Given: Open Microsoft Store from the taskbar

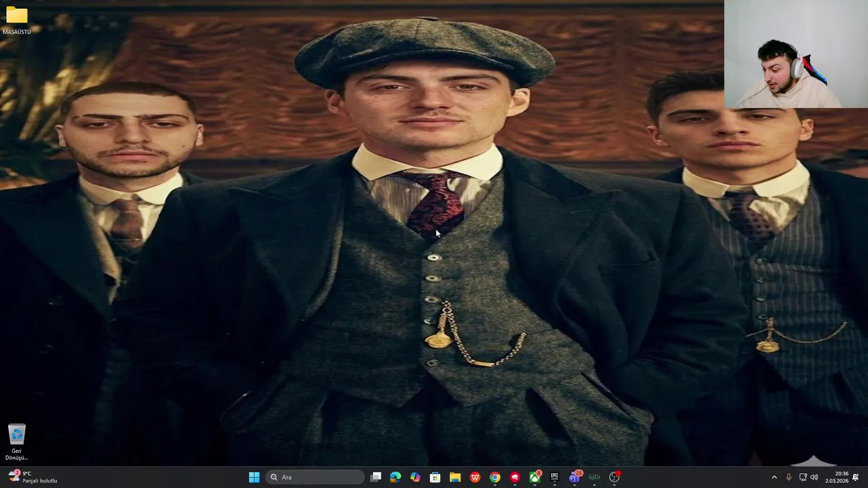Looking at the screenshot, I should 435,477.
